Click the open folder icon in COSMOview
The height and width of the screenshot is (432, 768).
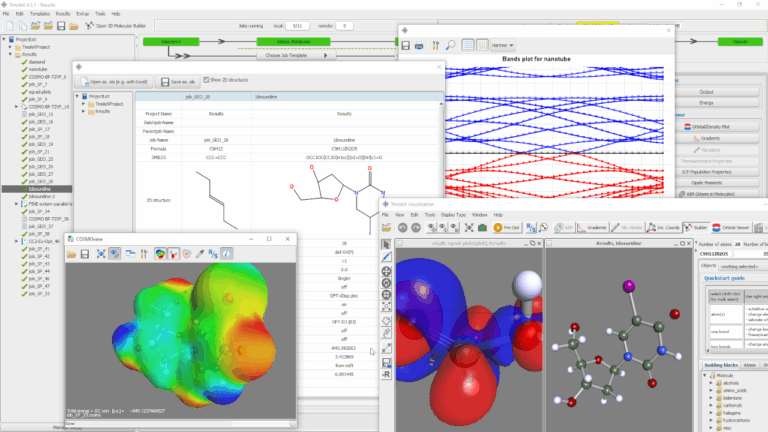pyautogui.click(x=73, y=254)
